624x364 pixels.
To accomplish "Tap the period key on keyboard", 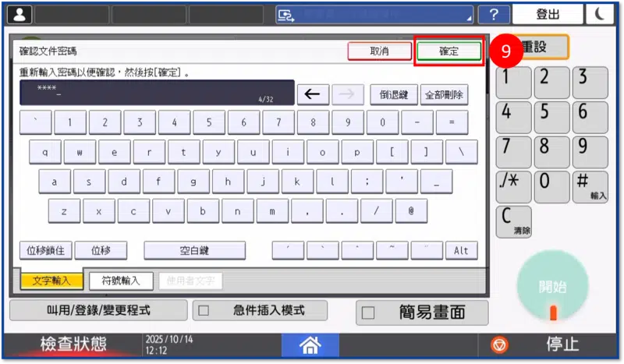I will pos(342,211).
